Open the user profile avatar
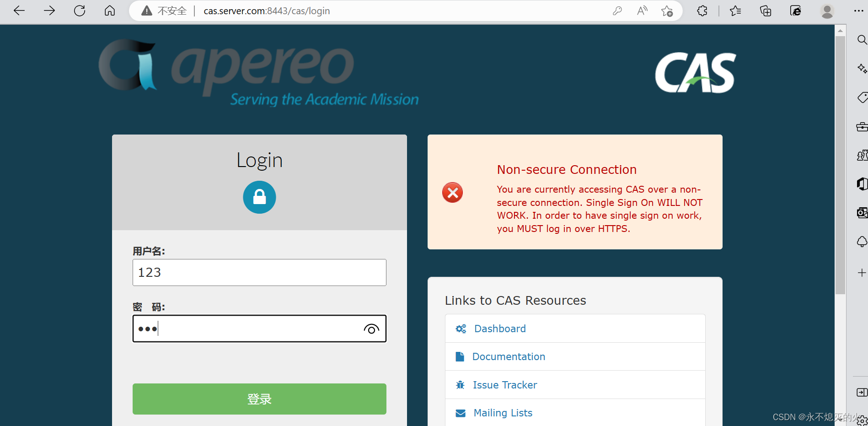Viewport: 868px width, 426px height. 827,11
